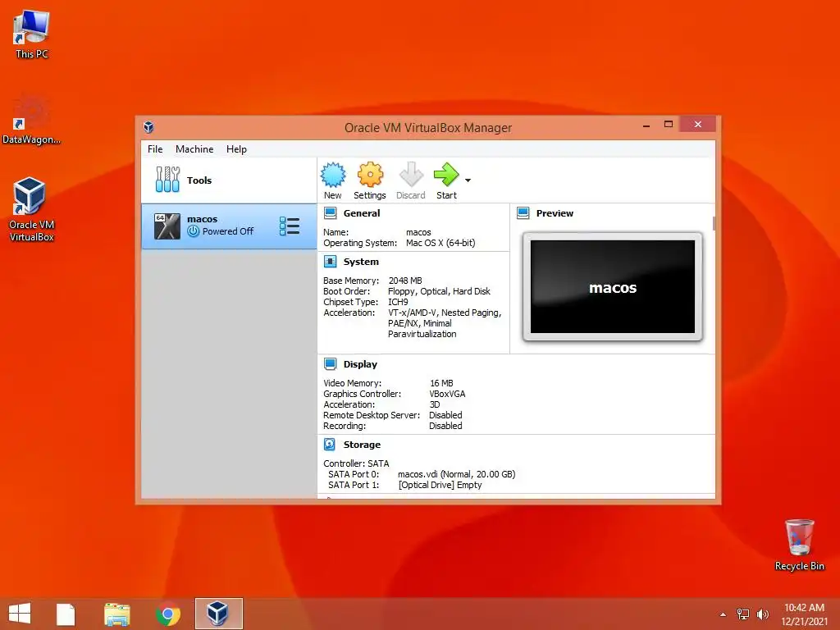The width and height of the screenshot is (840, 630).
Task: Show hidden tray icons arrow
Action: pyautogui.click(x=724, y=614)
